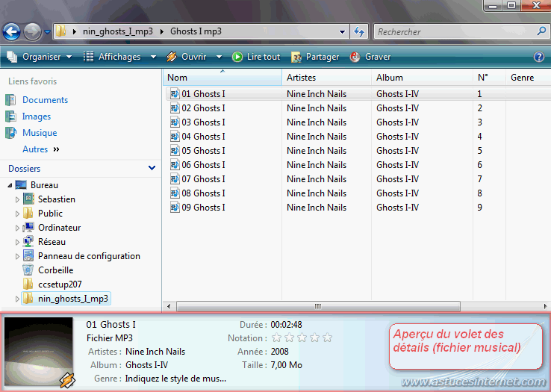Select the file 05 Ghosts I
This screenshot has height=392, width=551.
203,151
